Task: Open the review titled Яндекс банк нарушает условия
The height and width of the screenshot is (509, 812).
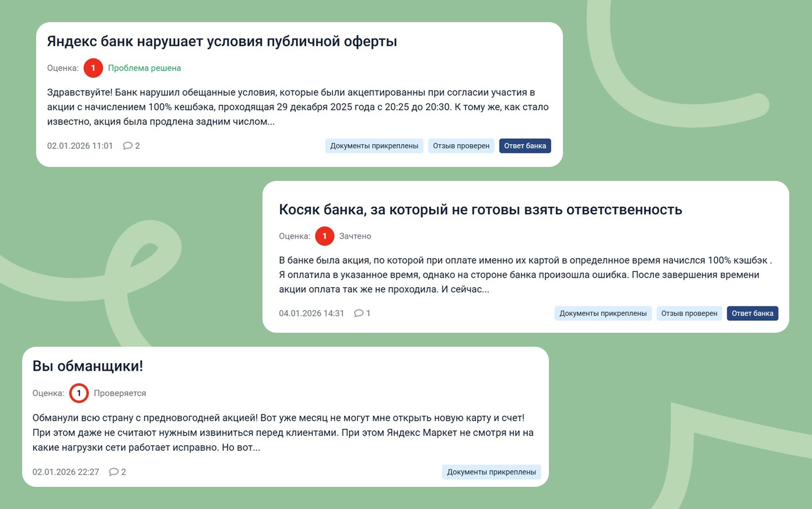Action: (222, 41)
